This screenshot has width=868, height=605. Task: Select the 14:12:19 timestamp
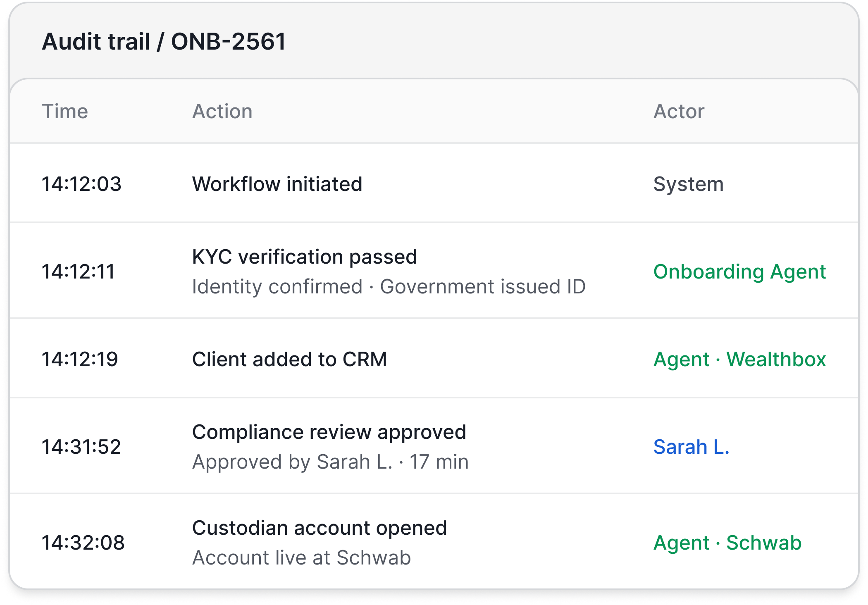point(80,360)
